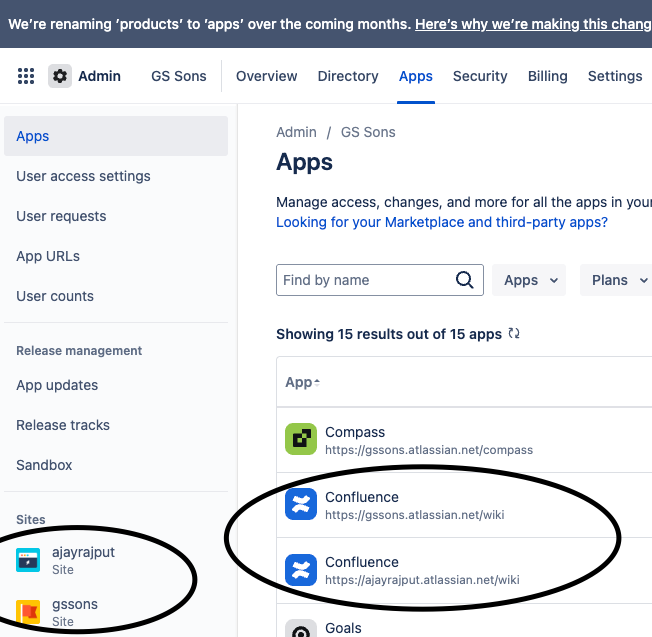Click the gssons site flag icon

(28, 612)
